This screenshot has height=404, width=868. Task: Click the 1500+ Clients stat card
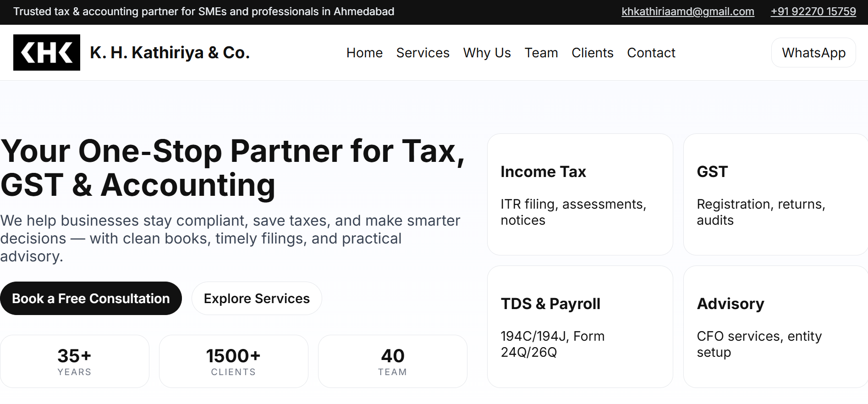click(x=233, y=361)
